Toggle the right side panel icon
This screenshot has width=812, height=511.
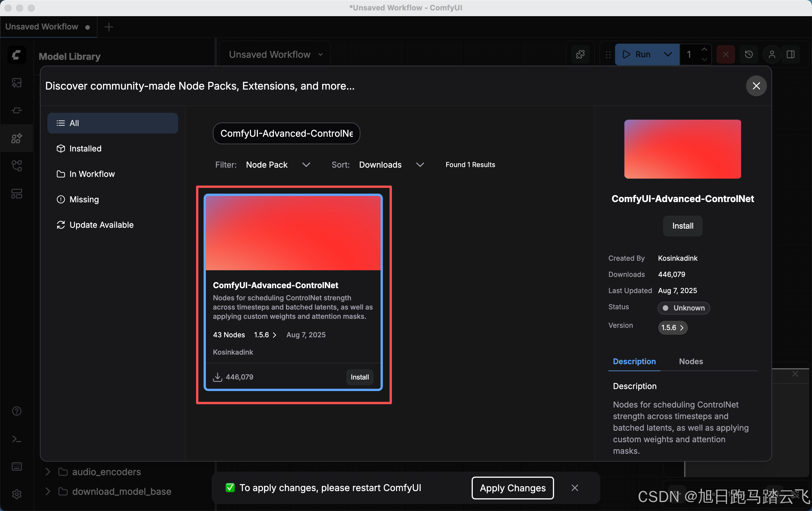pos(790,54)
